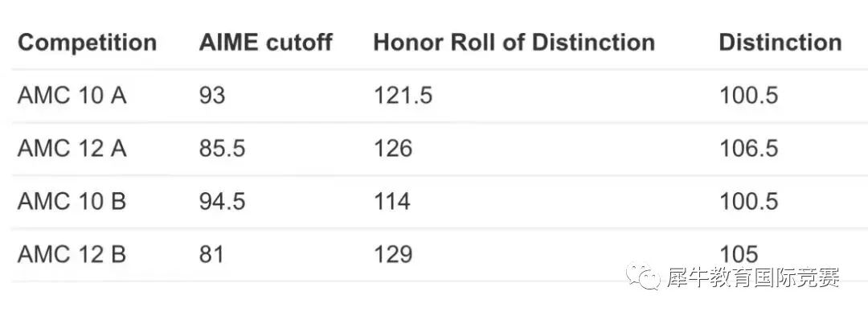Click the AIME cutoff value 81

pos(212,254)
